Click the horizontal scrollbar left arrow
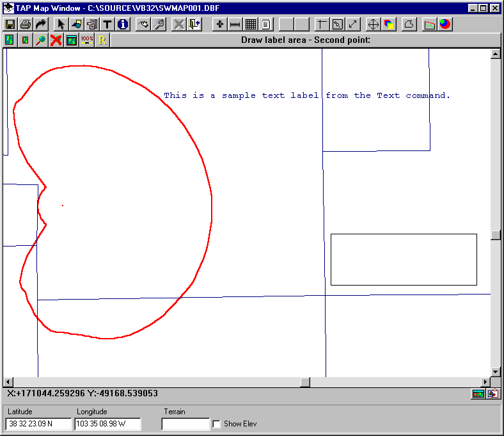The height and width of the screenshot is (436, 504). pos(8,382)
